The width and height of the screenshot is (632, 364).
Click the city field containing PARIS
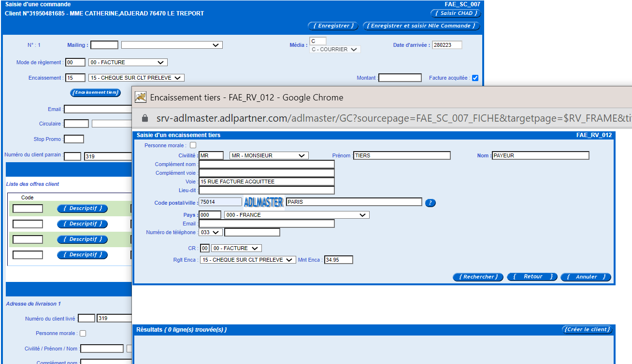(354, 202)
